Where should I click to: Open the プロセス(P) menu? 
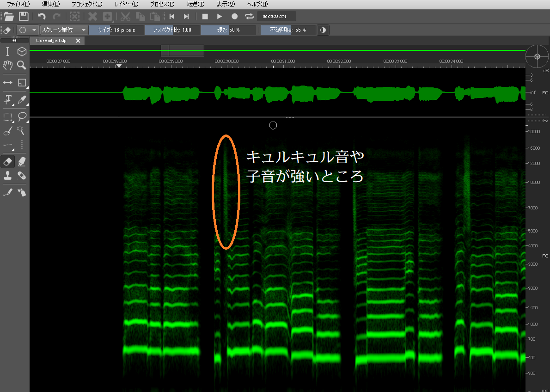click(162, 4)
